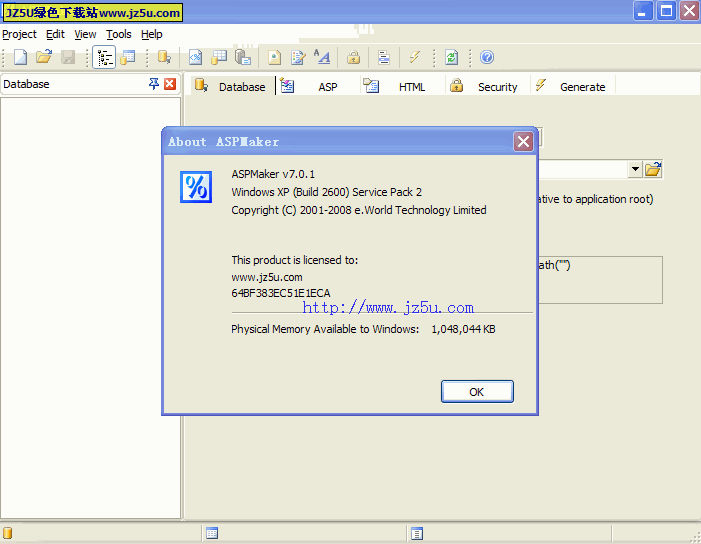Click the menu editor bars toolbar icon
This screenshot has height=544, width=701.
click(x=384, y=57)
